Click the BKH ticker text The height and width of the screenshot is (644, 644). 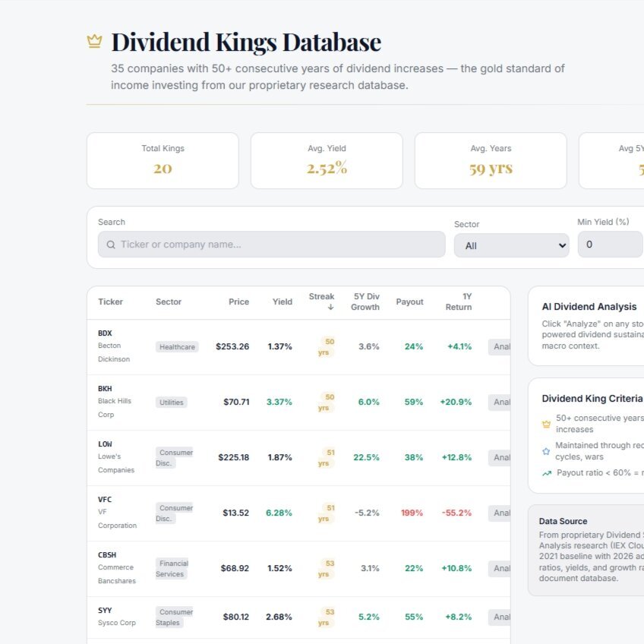(x=105, y=389)
